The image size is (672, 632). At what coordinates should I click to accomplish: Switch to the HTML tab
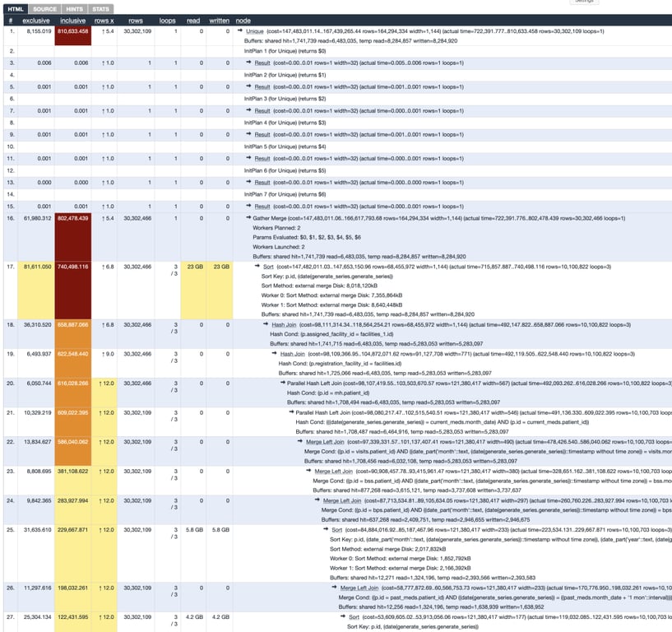click(16, 8)
